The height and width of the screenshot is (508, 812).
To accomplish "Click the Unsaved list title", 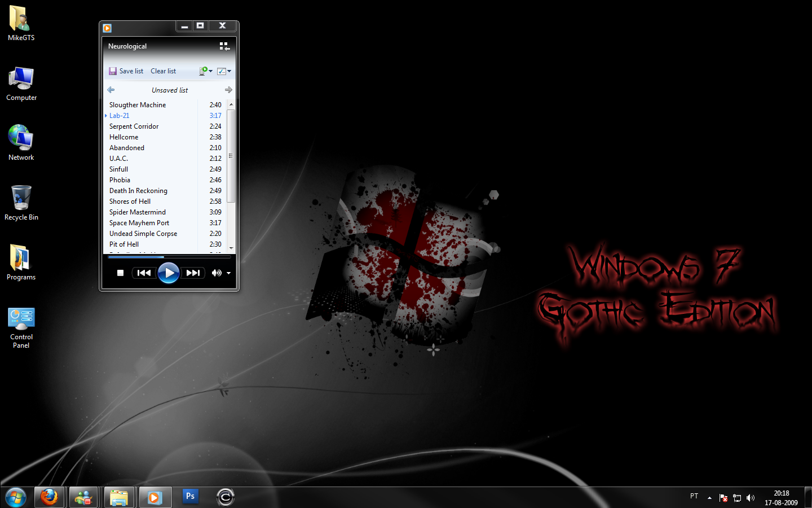I will [170, 90].
